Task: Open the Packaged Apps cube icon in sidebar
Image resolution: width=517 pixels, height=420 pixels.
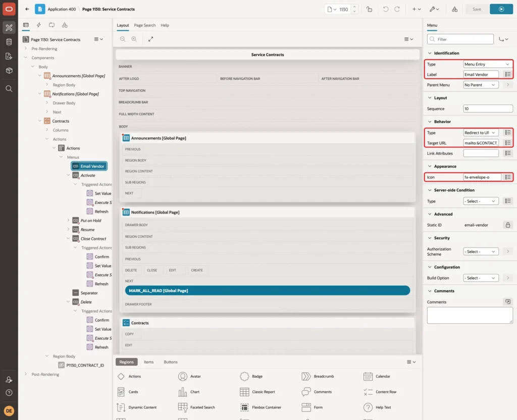Action: coord(9,70)
